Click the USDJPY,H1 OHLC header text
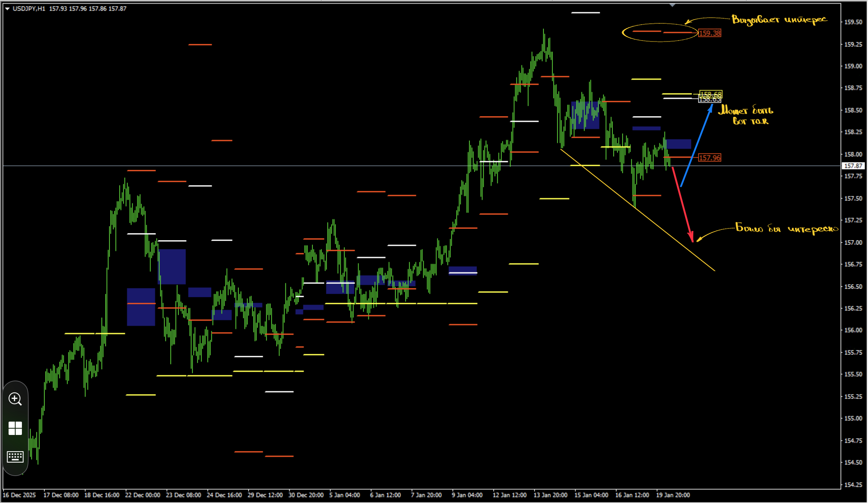This screenshot has width=868, height=503. click(x=70, y=9)
